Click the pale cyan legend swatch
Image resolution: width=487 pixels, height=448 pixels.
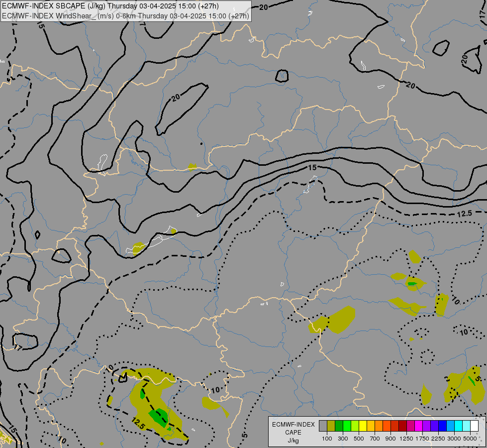466,426
